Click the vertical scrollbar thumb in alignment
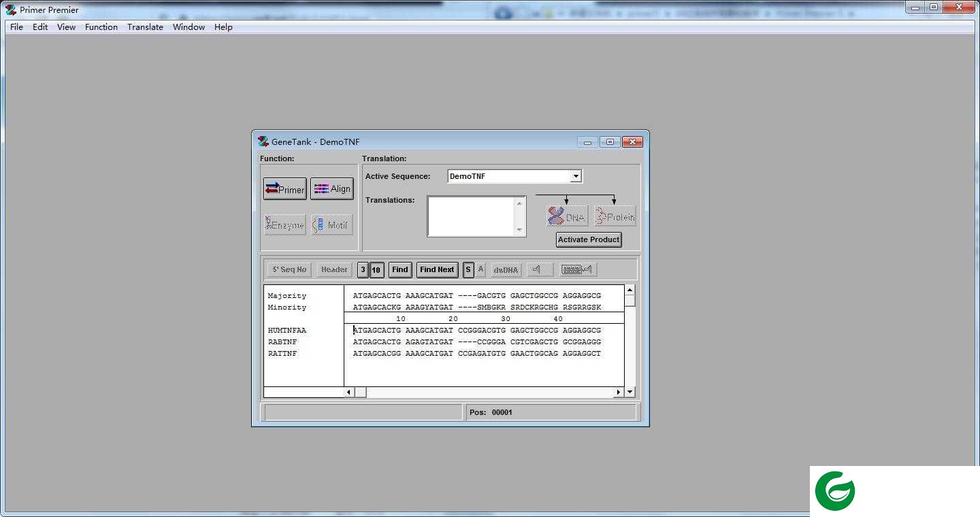 point(630,301)
